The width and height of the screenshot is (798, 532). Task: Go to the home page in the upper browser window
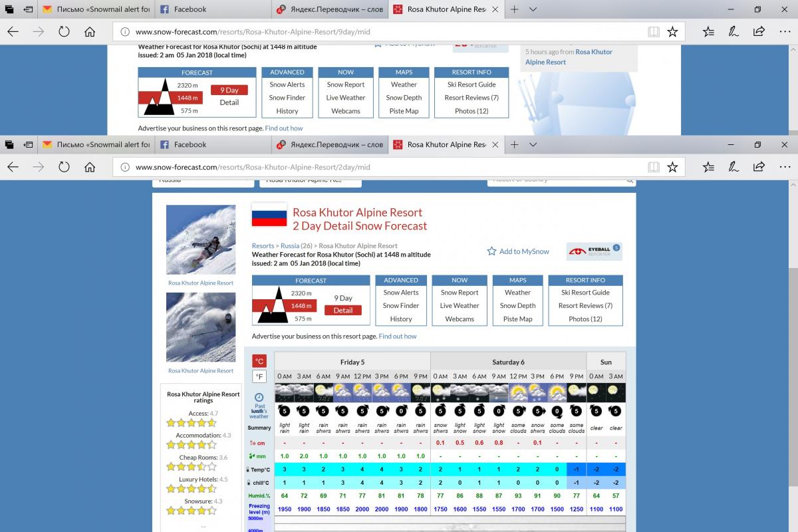90,31
